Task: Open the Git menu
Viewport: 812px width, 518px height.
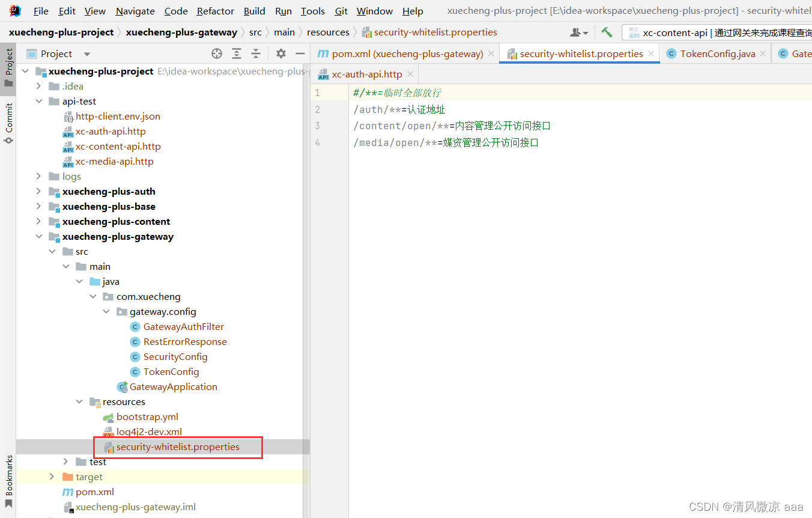Action: [341, 11]
